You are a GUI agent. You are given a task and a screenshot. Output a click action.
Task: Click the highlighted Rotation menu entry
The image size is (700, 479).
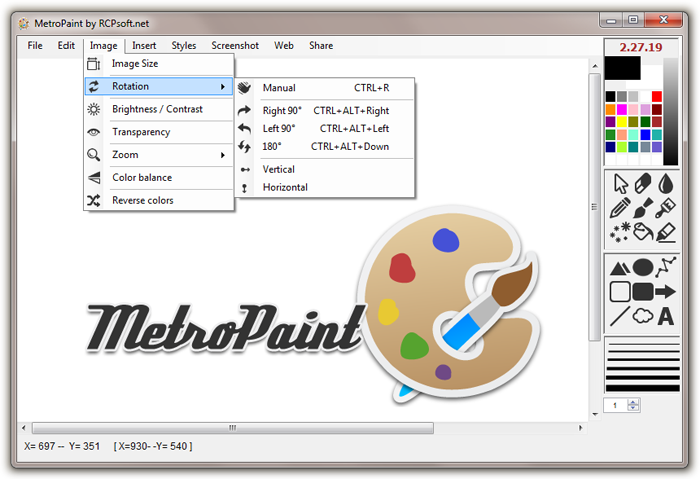pos(159,86)
